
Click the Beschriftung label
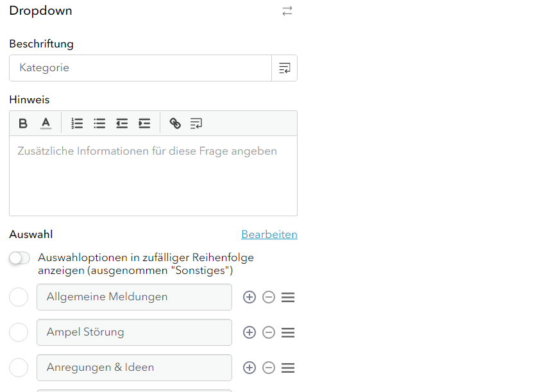coord(42,44)
